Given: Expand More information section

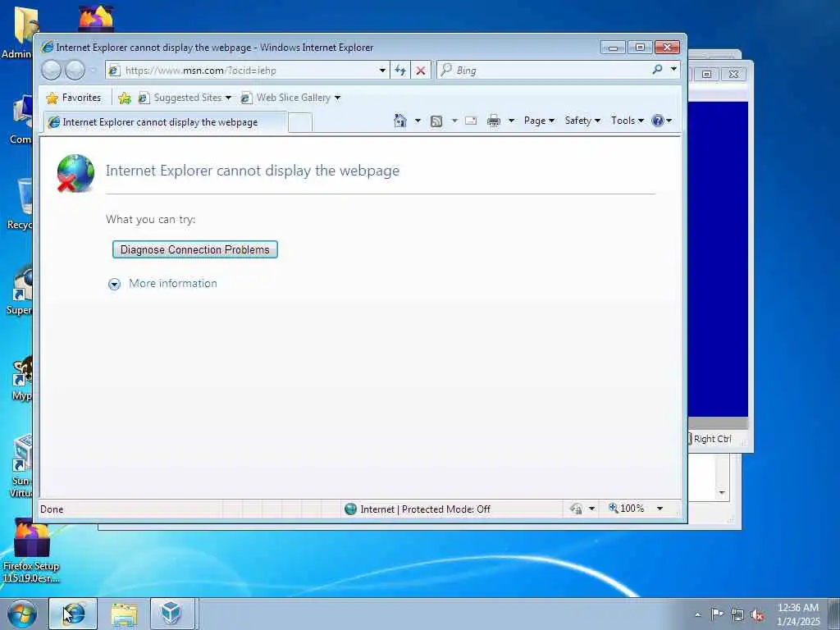Looking at the screenshot, I should click(x=114, y=284).
